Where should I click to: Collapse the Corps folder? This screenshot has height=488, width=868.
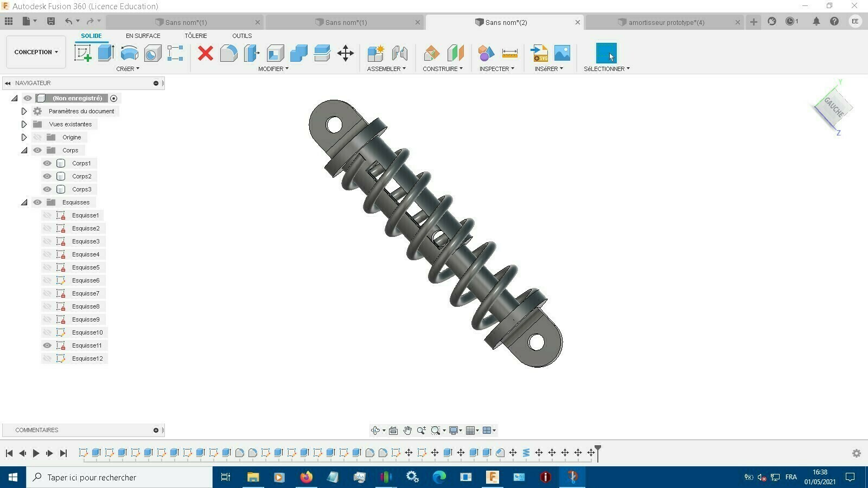24,150
